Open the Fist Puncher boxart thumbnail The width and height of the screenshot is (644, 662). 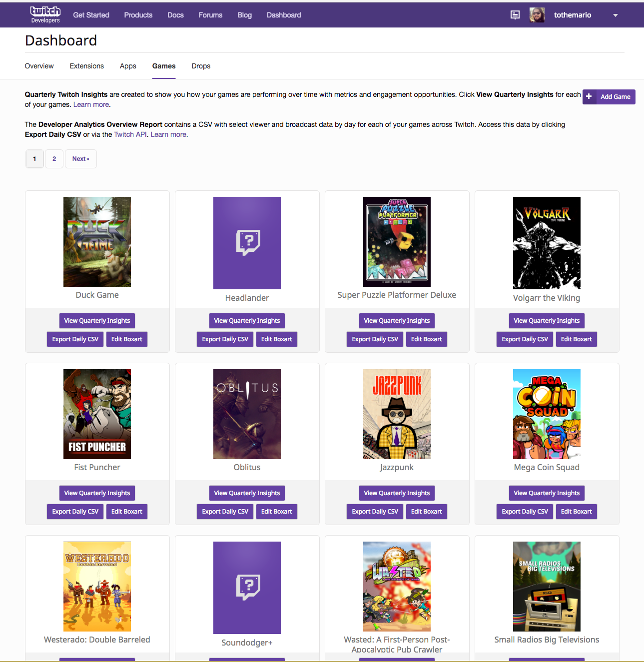[97, 414]
